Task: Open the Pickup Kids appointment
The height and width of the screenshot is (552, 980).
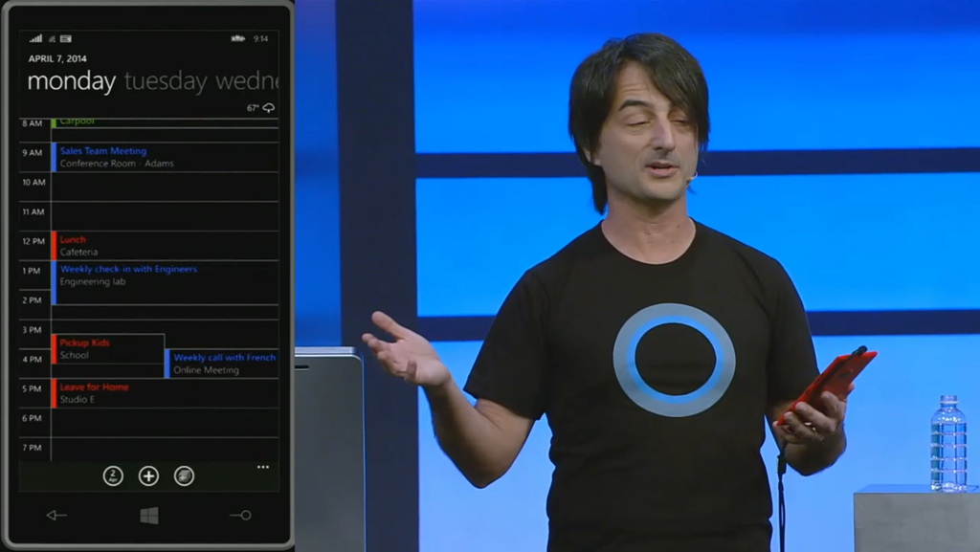Action: [108, 348]
